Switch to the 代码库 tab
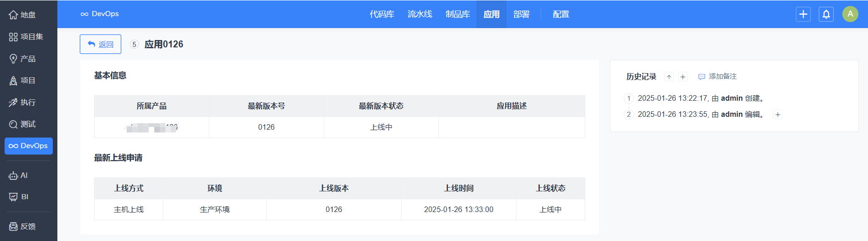The image size is (868, 241). tap(382, 14)
